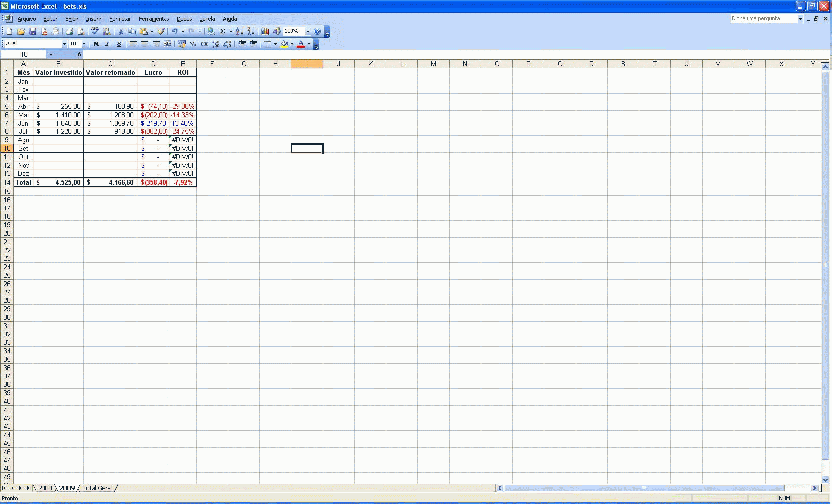
Task: Sort descending Z to A
Action: 251,31
